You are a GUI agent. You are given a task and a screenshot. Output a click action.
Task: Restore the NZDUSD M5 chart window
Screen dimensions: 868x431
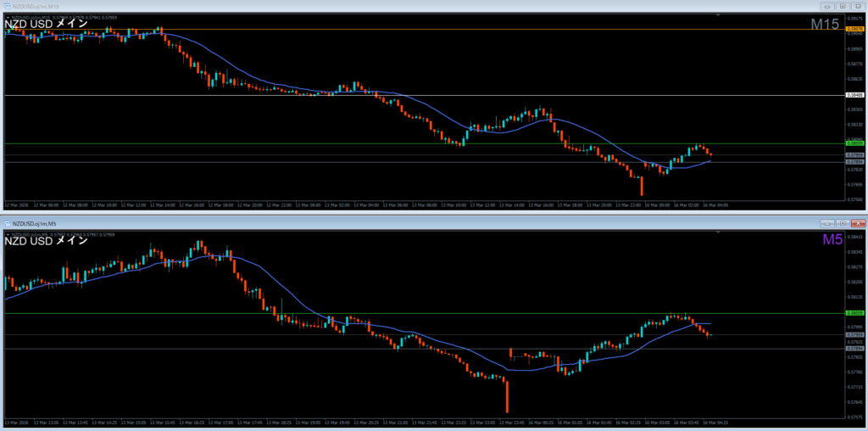843,223
